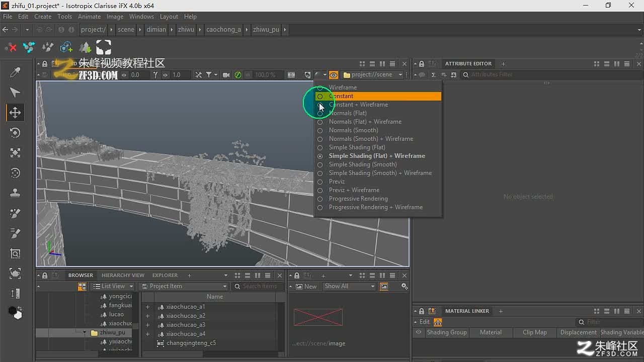Select lucao in the browser tree

116,314
